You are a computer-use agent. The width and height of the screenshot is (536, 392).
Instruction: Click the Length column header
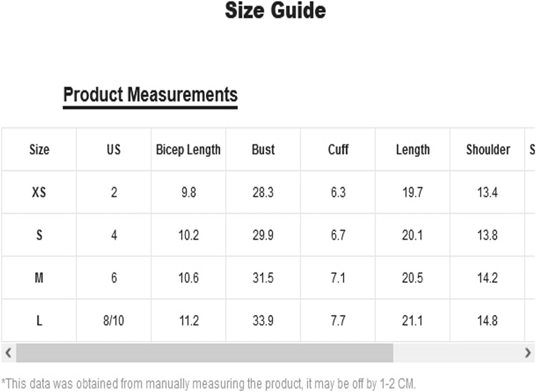[x=413, y=150]
